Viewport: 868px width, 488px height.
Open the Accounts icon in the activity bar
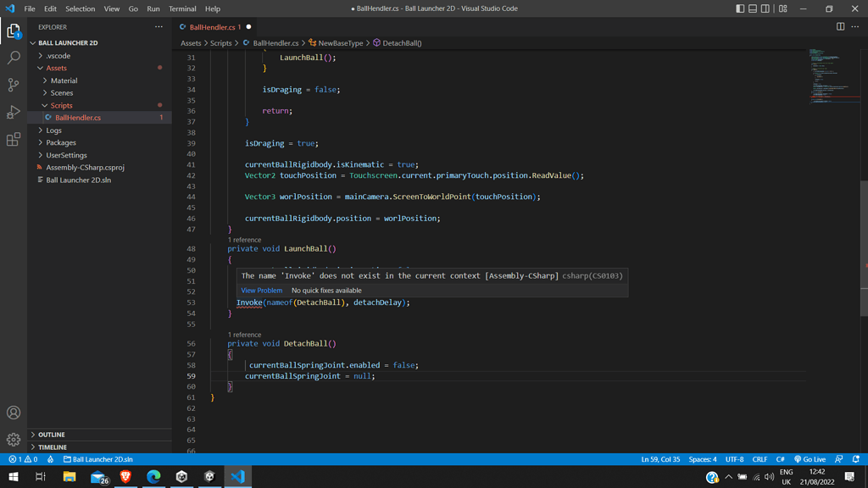(x=13, y=413)
